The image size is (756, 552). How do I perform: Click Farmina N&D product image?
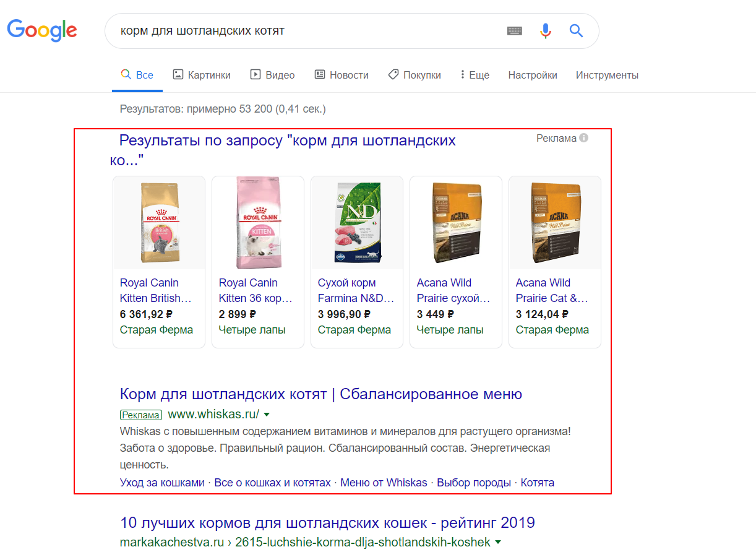pos(357,223)
